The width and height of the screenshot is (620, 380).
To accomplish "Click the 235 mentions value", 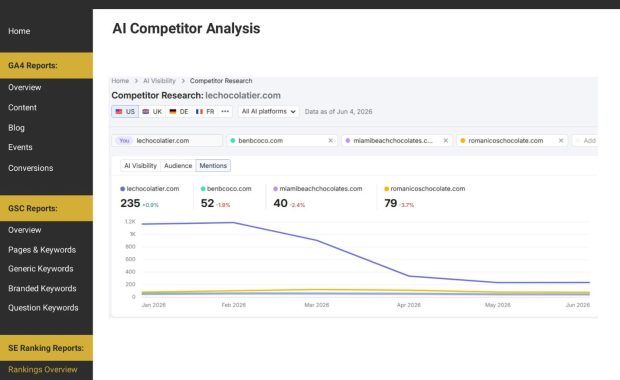I will (130, 203).
